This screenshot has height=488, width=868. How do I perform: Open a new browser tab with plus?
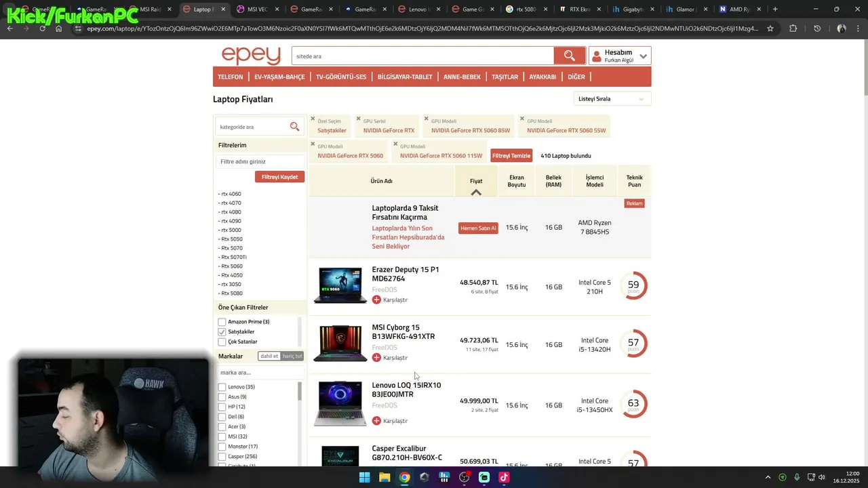[x=775, y=9]
